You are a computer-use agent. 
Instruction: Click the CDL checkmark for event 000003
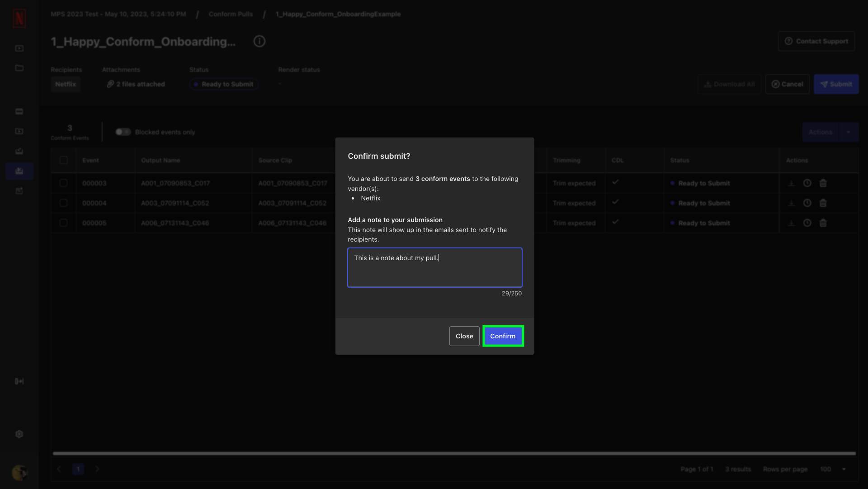point(615,182)
